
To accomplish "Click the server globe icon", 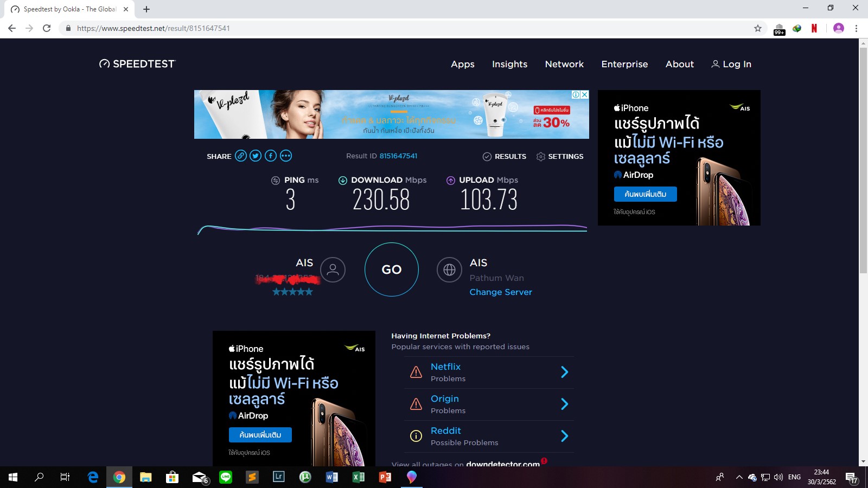I will 449,269.
